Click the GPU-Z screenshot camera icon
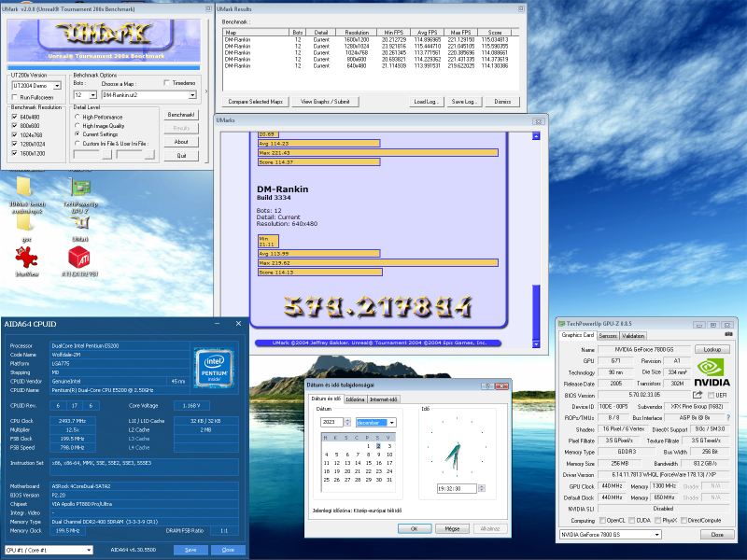 [728, 335]
